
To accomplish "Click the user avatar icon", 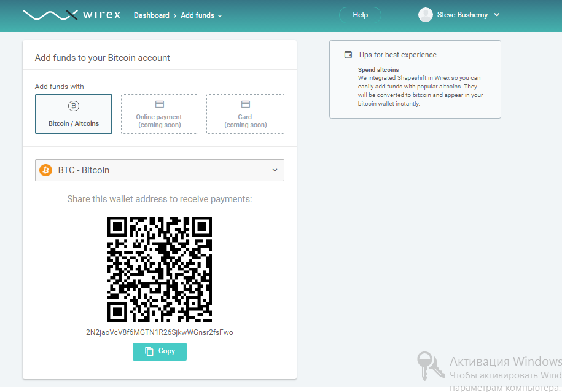I will [x=426, y=15].
